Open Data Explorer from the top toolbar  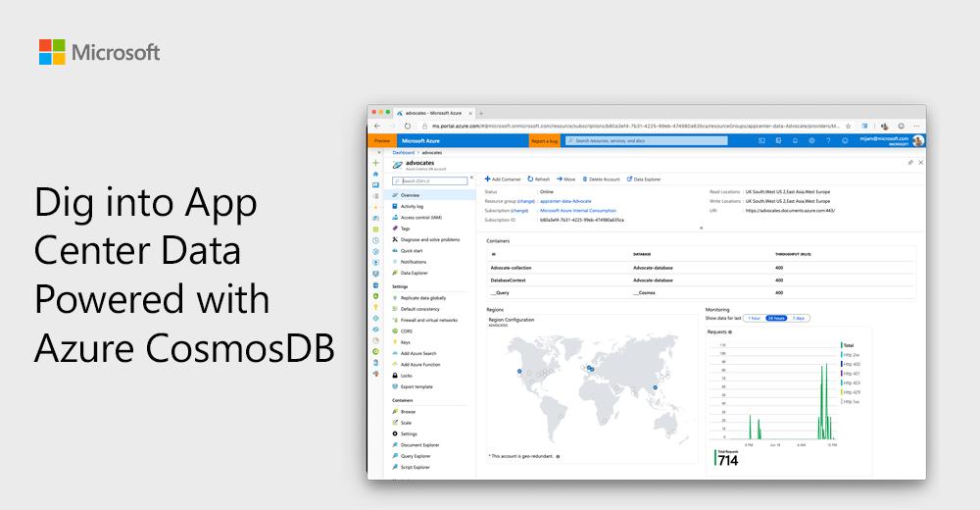644,178
